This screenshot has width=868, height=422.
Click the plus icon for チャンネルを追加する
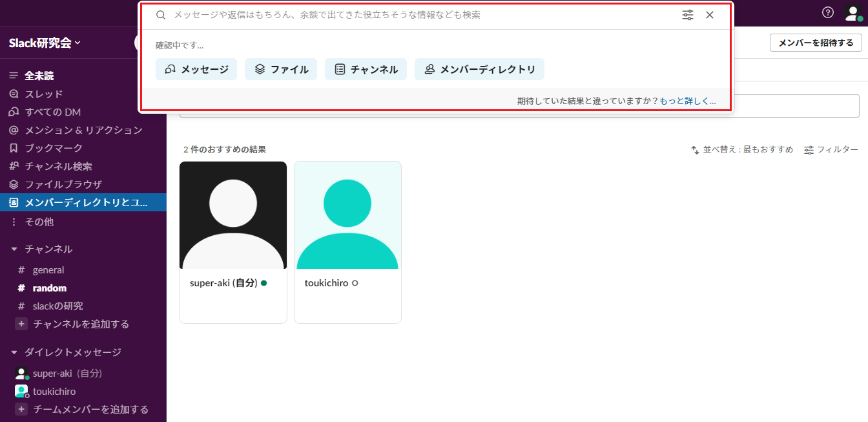pyautogui.click(x=21, y=324)
